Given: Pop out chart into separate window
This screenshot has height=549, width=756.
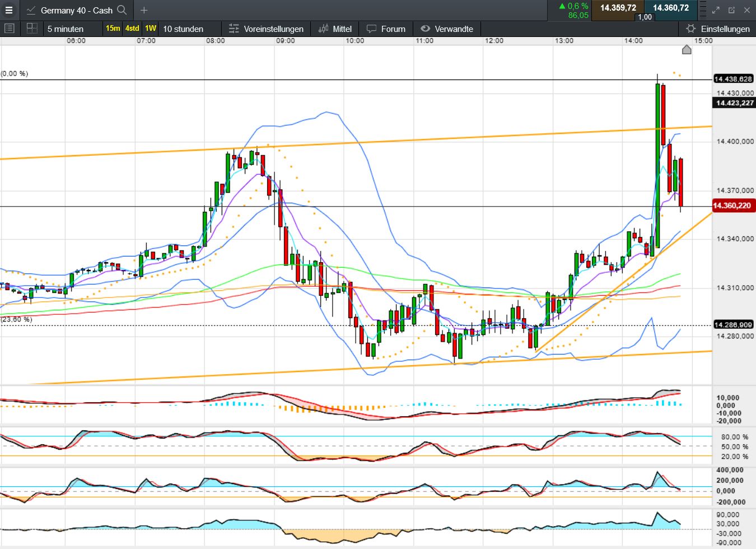Looking at the screenshot, I should 731,10.
